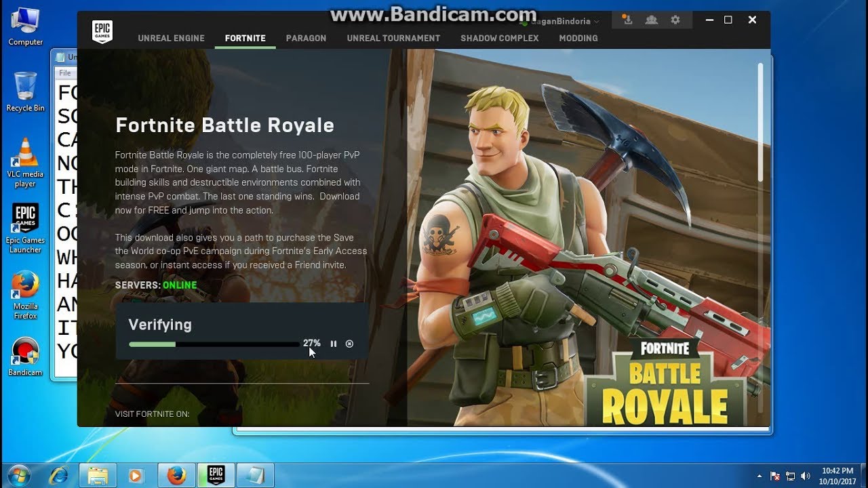Viewport: 868px width, 488px height.
Task: Pause the Fortnite verifying process
Action: pos(334,344)
